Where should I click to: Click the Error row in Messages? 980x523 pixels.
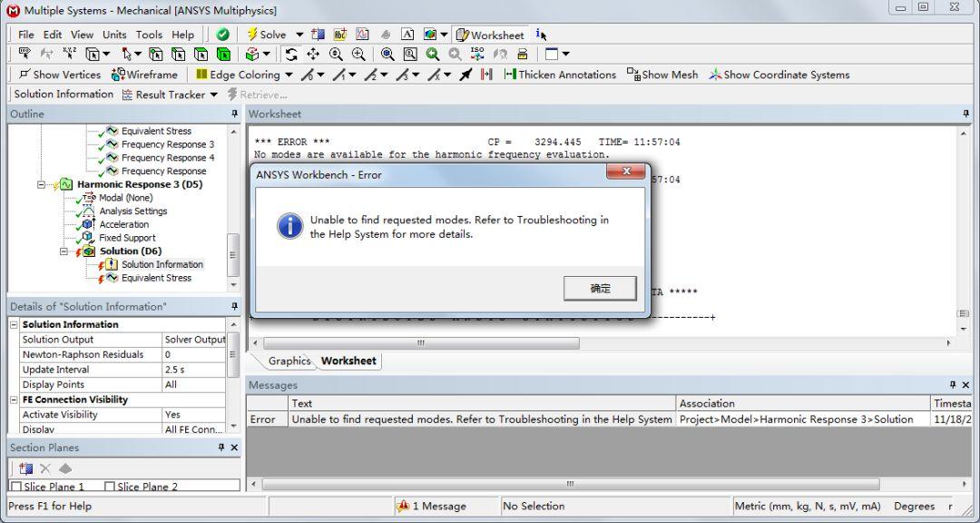(609, 419)
